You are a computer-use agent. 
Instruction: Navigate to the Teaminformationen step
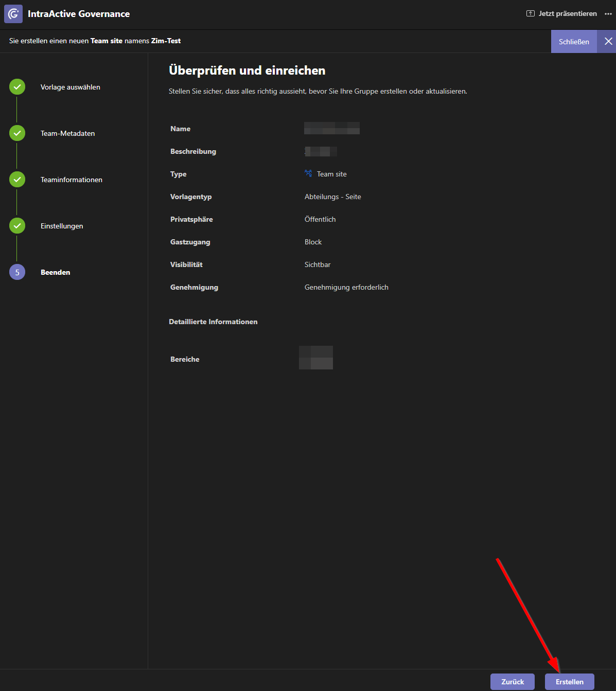72,180
